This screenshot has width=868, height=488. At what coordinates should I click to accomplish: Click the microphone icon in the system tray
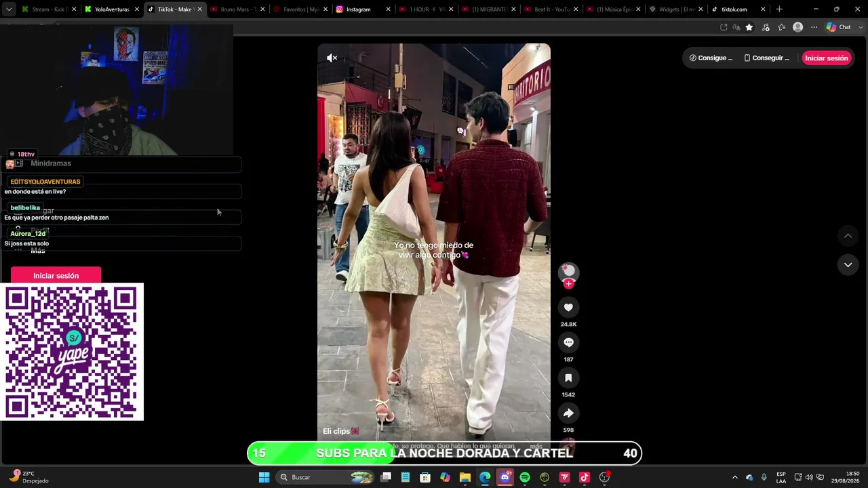[764, 477]
